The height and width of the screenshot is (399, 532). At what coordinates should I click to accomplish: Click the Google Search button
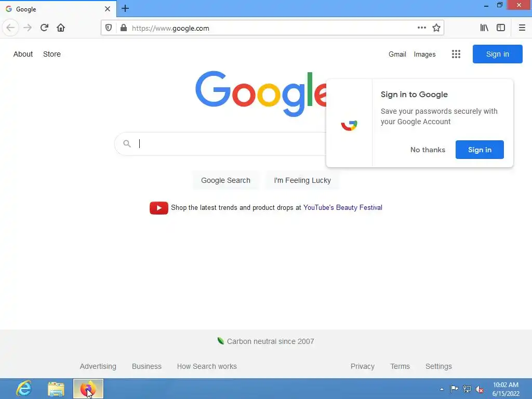tap(225, 180)
